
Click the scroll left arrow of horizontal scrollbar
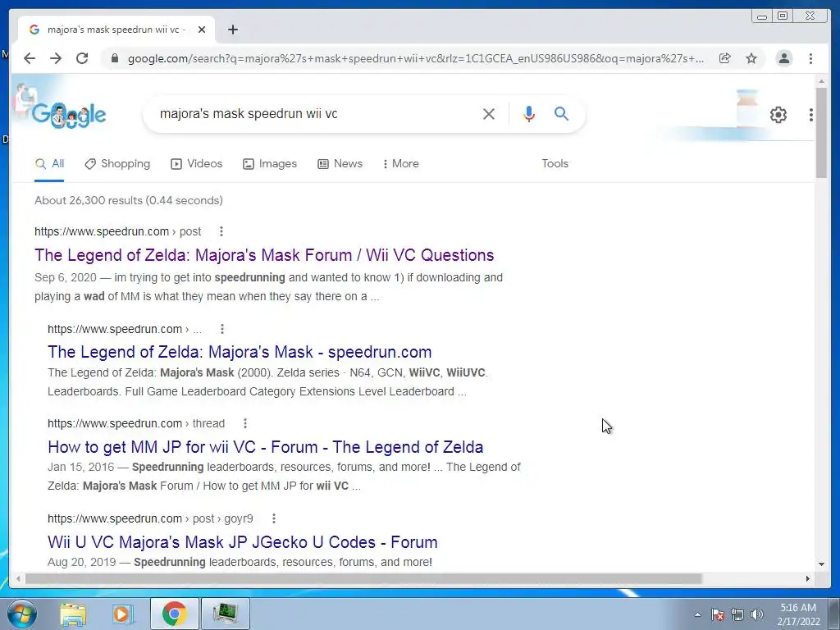pyautogui.click(x=18, y=578)
